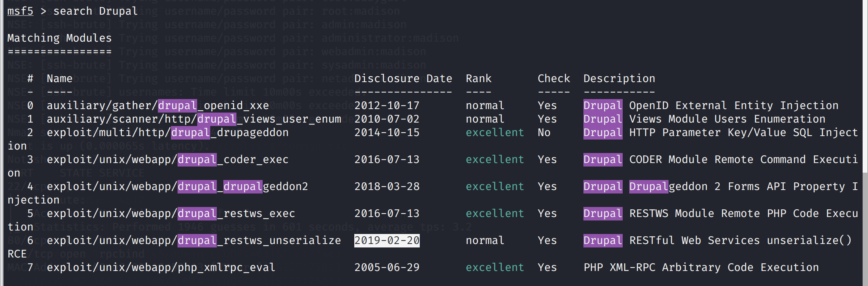Click module exploit/unix/webapp/php_xmlrpc_eval
Viewport: 868px width, 286px height.
pyautogui.click(x=161, y=267)
